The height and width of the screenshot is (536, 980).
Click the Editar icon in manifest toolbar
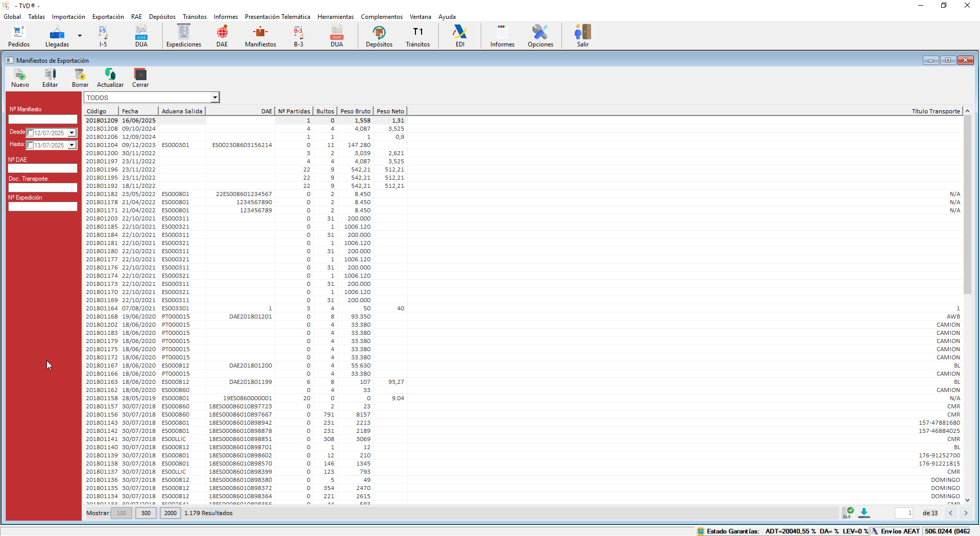pyautogui.click(x=50, y=78)
